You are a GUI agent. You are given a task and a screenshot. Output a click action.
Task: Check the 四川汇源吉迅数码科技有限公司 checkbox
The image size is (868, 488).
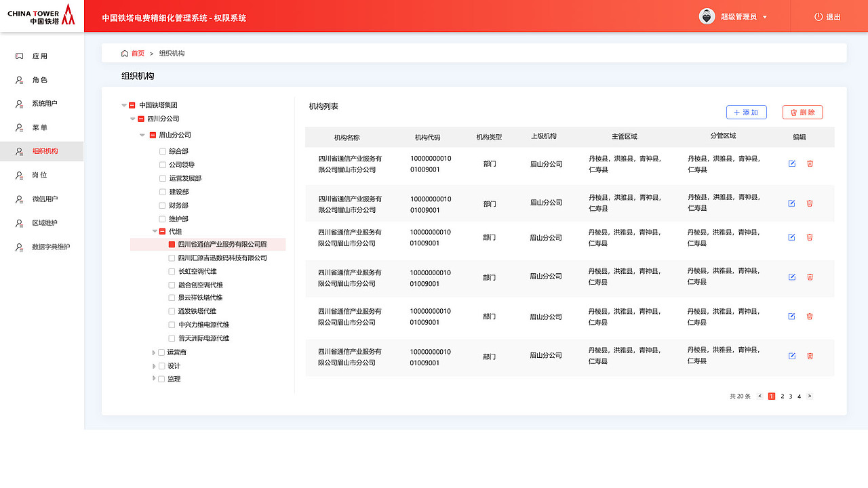point(172,258)
